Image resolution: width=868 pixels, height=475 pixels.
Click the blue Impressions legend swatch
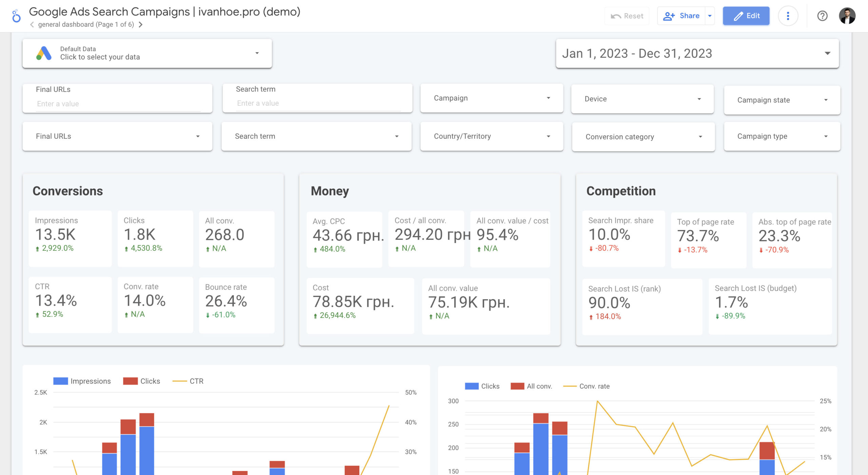pos(60,381)
